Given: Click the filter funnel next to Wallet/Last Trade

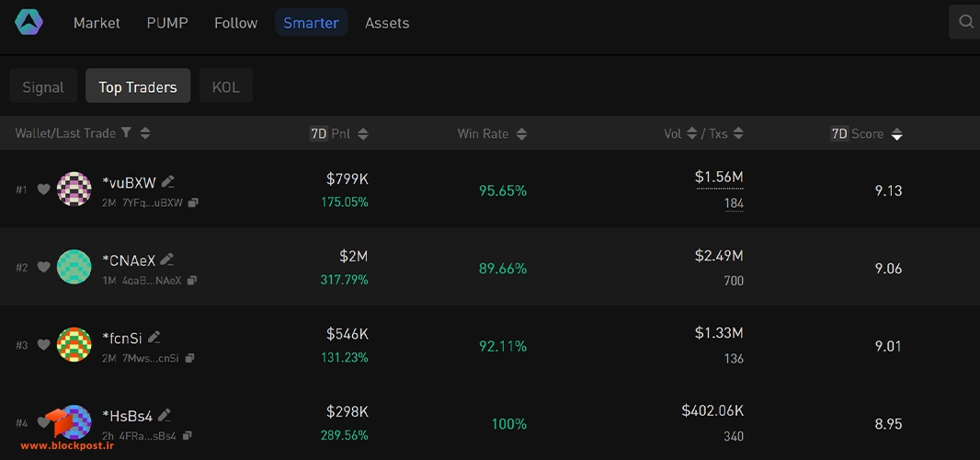Looking at the screenshot, I should coord(126,132).
